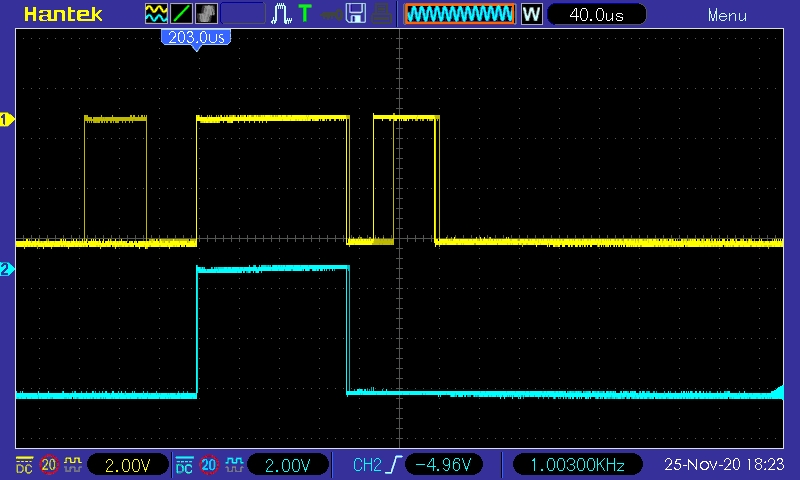This screenshot has width=800, height=480.
Task: Toggle CH1 bandwidth limit 20 icon
Action: click(48, 465)
